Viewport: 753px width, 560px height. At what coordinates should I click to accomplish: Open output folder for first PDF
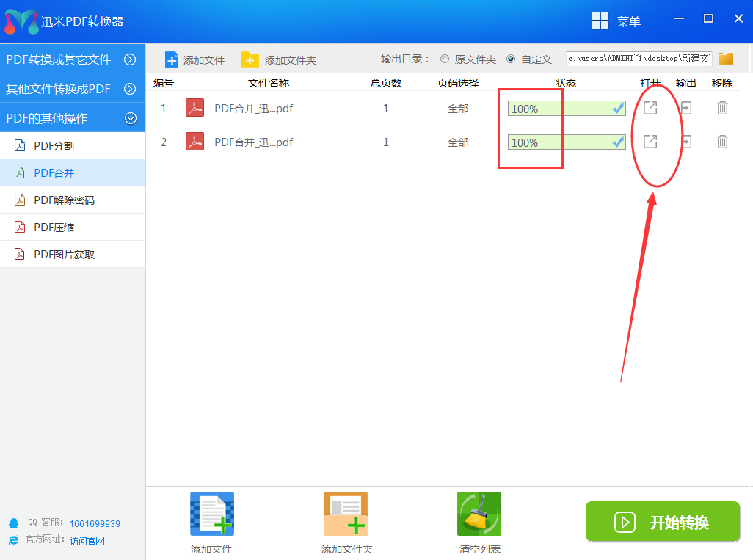[685, 108]
